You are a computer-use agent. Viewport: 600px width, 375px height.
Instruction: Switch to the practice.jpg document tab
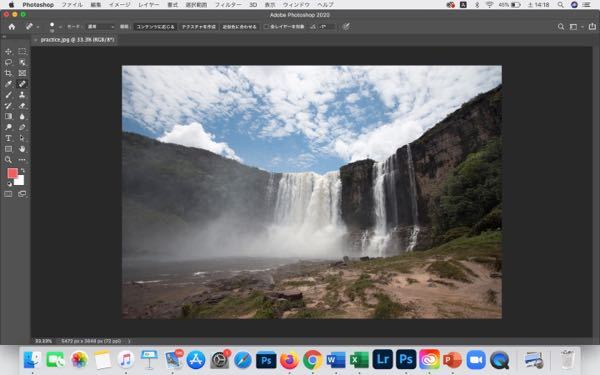click(78, 40)
